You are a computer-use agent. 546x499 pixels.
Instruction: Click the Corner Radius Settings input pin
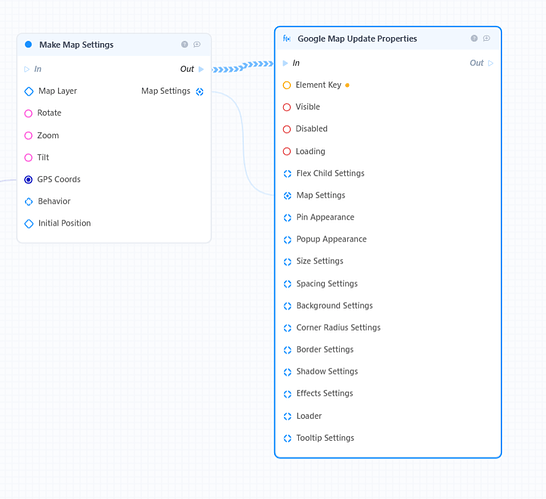287,328
